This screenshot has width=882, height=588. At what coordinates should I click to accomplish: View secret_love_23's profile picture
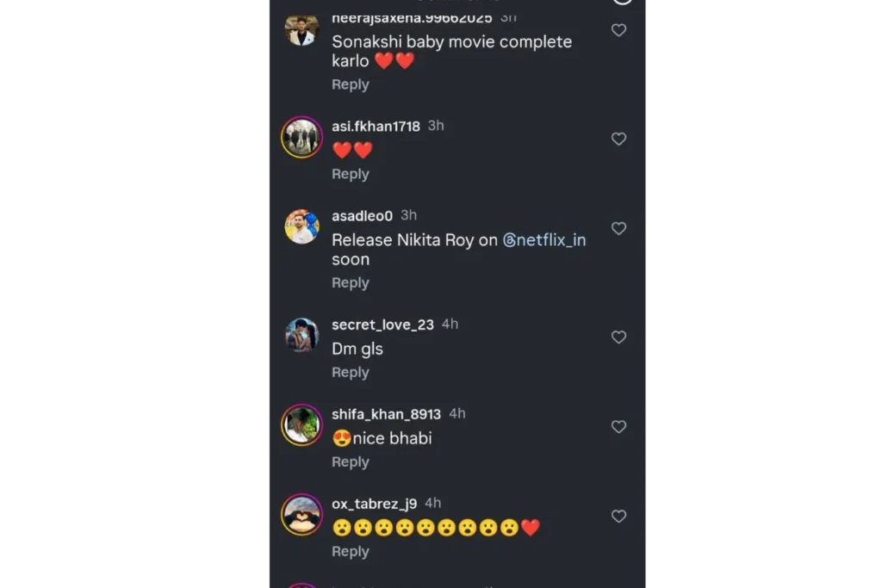tap(301, 336)
